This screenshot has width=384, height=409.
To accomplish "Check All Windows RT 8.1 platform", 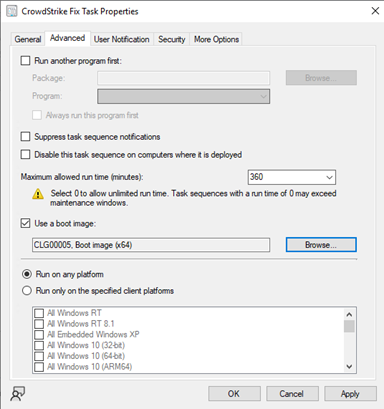I will [x=39, y=324].
